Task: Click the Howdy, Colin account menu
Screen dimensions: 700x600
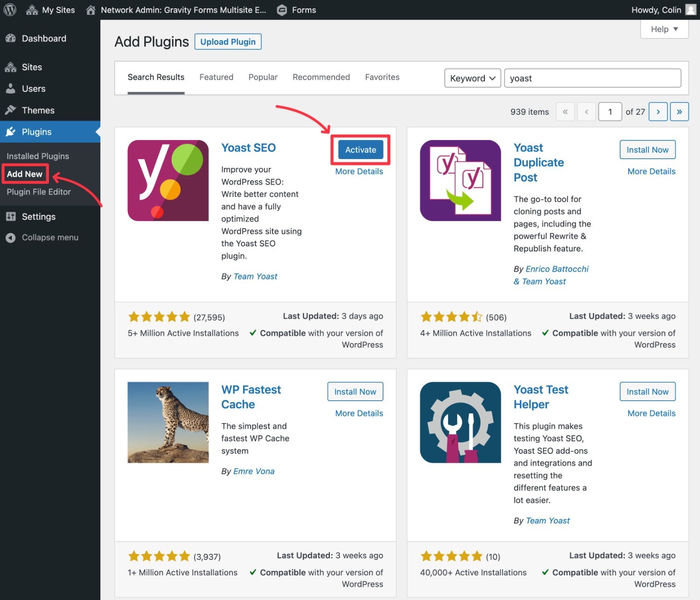Action: (663, 10)
